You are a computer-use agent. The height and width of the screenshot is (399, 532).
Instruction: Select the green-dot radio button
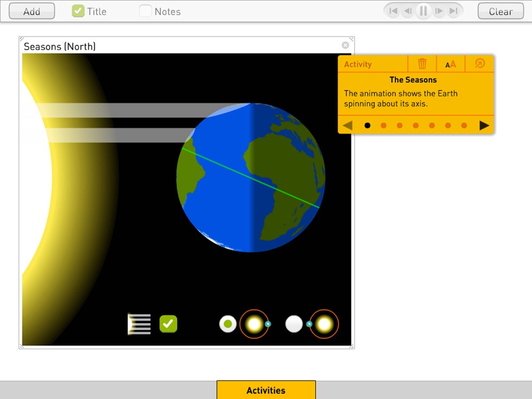pyautogui.click(x=228, y=324)
